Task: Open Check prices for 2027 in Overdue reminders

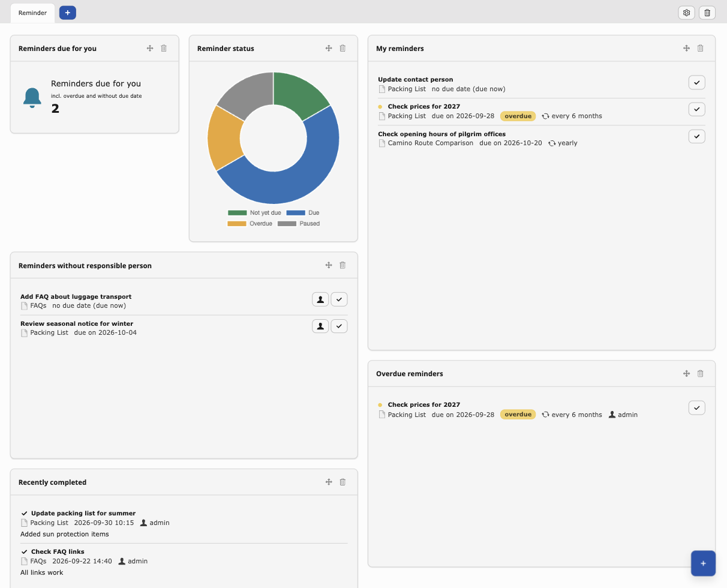Action: [x=424, y=405]
